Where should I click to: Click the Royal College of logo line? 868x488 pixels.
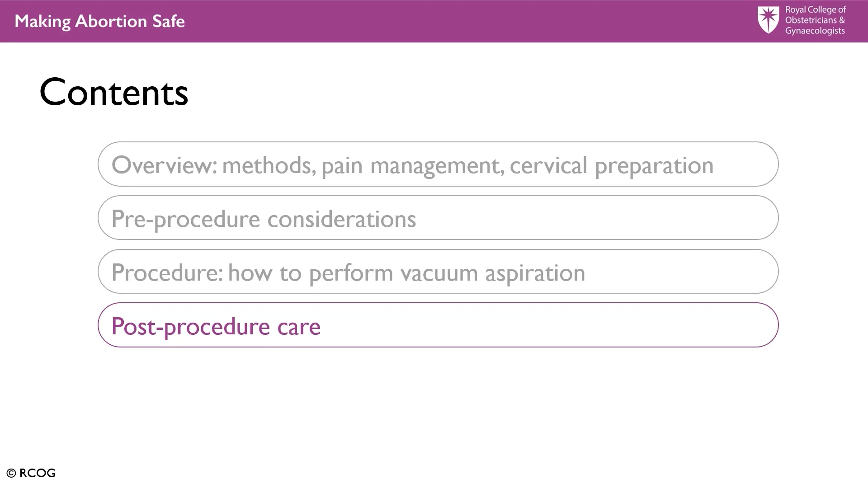point(815,9)
